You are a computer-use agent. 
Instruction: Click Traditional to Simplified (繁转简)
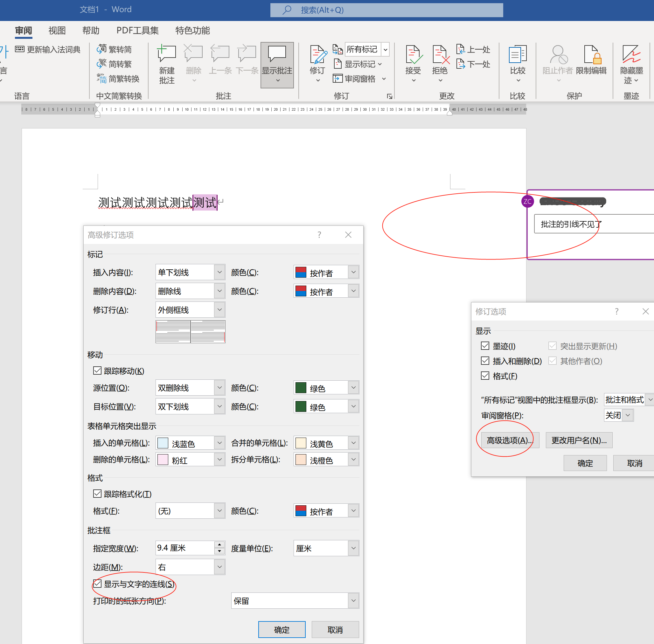coord(115,49)
